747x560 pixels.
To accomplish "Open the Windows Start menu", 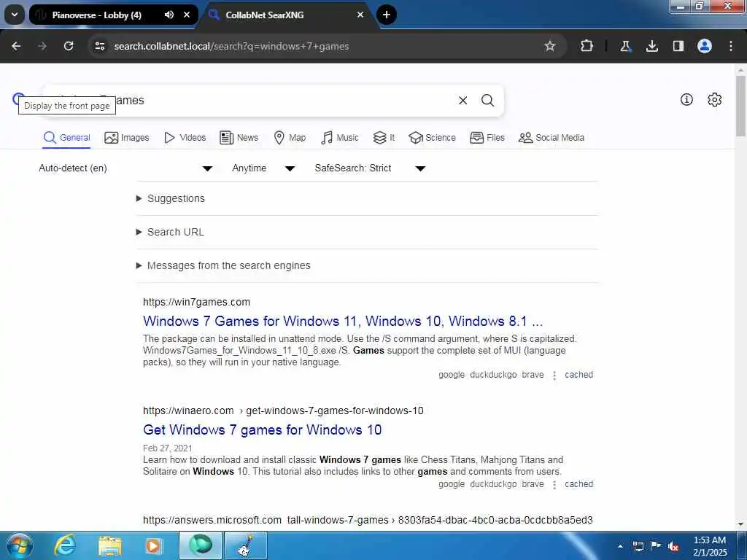I will click(20, 545).
